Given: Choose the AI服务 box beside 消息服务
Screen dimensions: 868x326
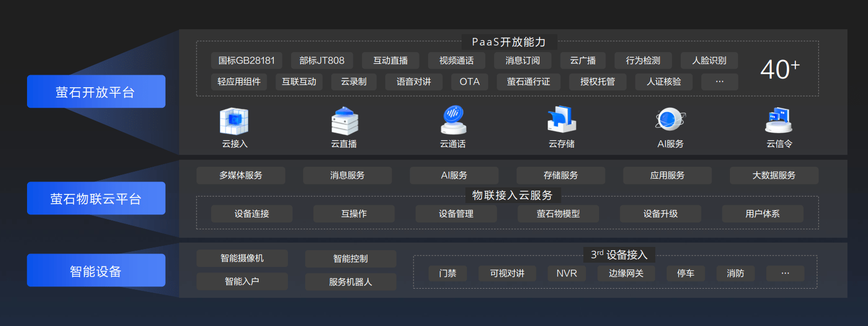Looking at the screenshot, I should [x=454, y=175].
